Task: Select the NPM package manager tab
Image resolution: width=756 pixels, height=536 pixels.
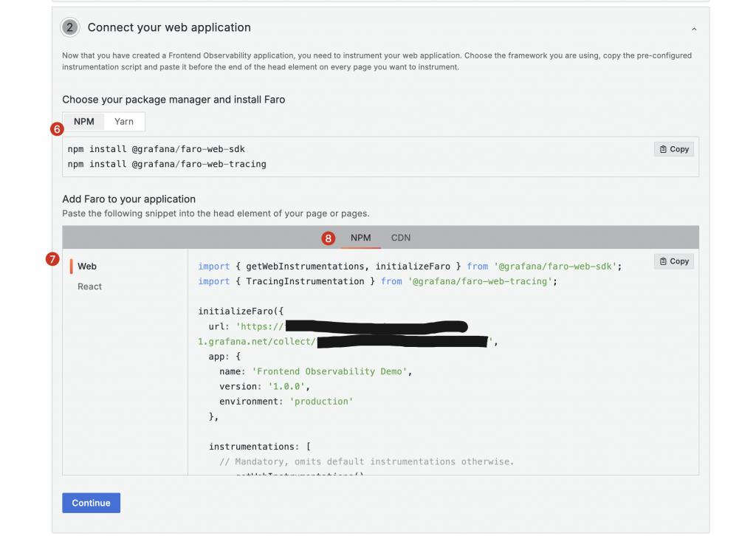Action: tap(84, 122)
